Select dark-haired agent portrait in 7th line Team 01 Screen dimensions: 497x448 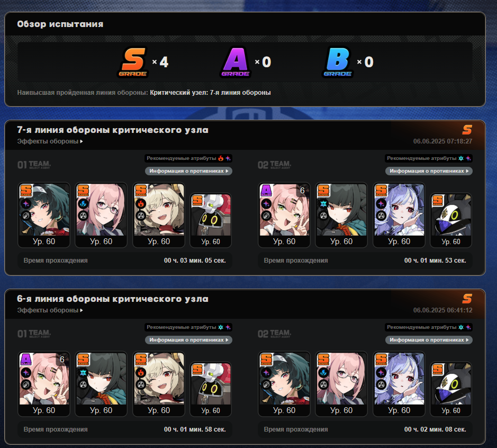44,215
